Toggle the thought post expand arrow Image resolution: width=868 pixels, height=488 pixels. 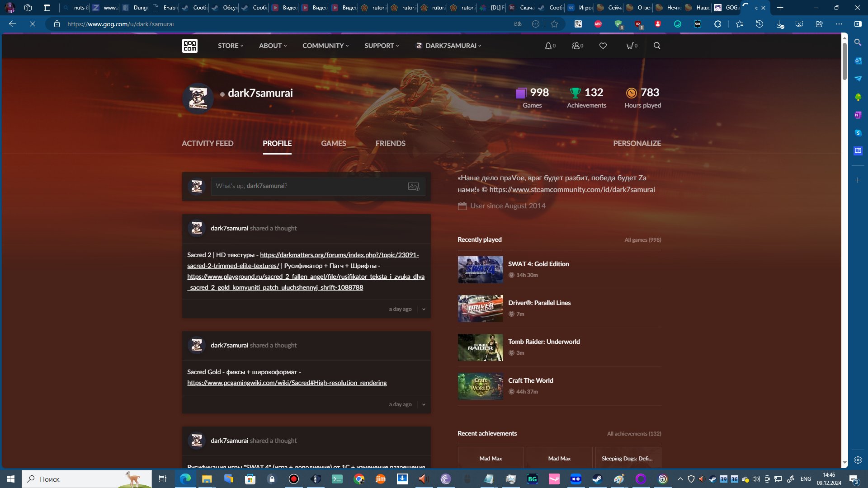tap(424, 309)
